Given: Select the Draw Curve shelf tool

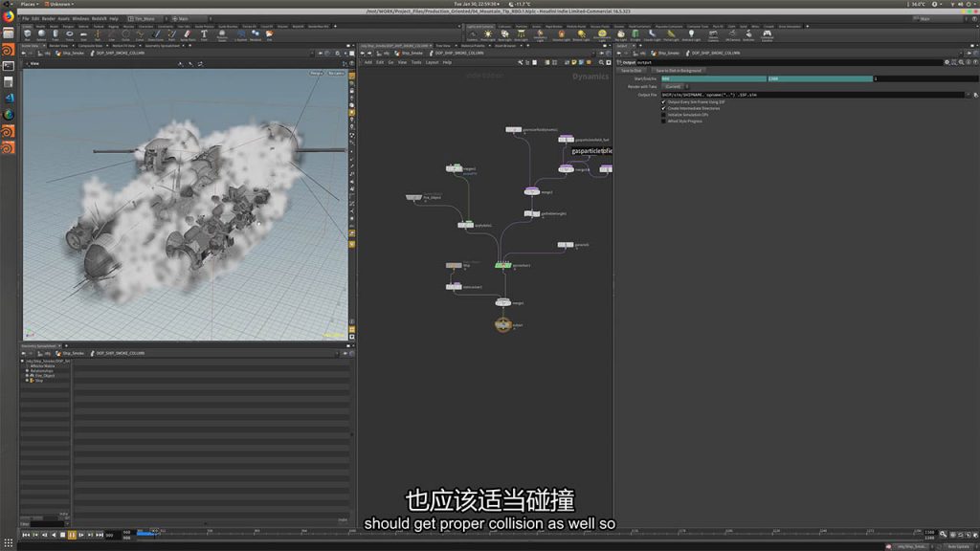Looking at the screenshot, I should (155, 35).
